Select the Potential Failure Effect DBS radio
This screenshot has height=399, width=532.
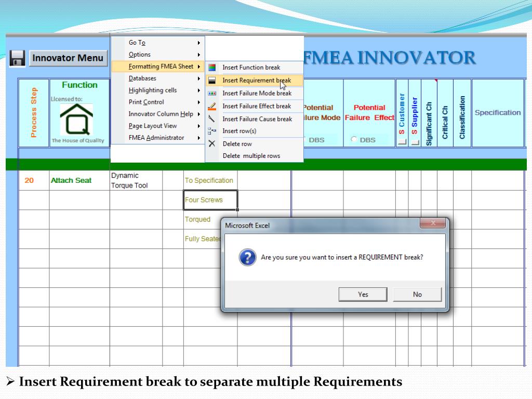(354, 139)
